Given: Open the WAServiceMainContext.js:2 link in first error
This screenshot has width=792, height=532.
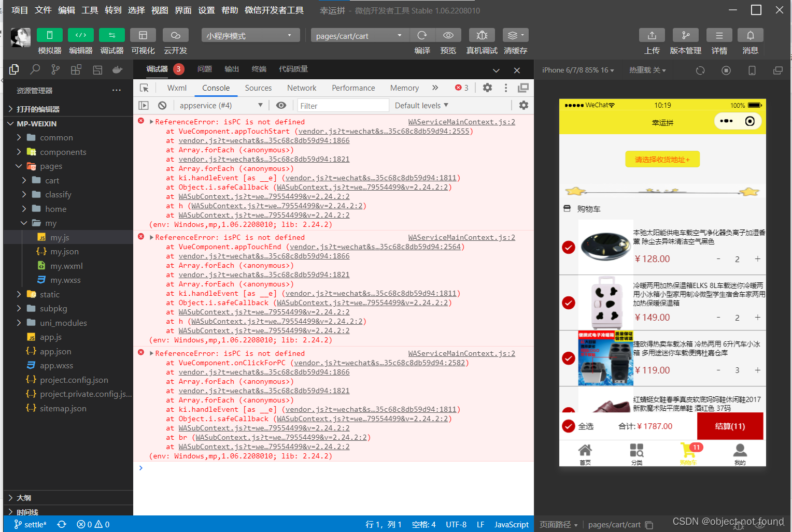Looking at the screenshot, I should coord(462,122).
